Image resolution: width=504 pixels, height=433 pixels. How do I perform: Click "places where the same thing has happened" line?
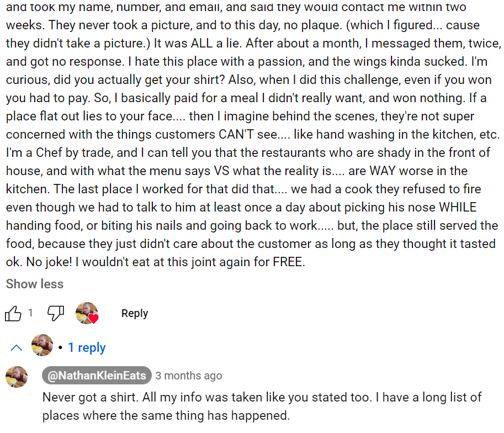[x=166, y=415]
